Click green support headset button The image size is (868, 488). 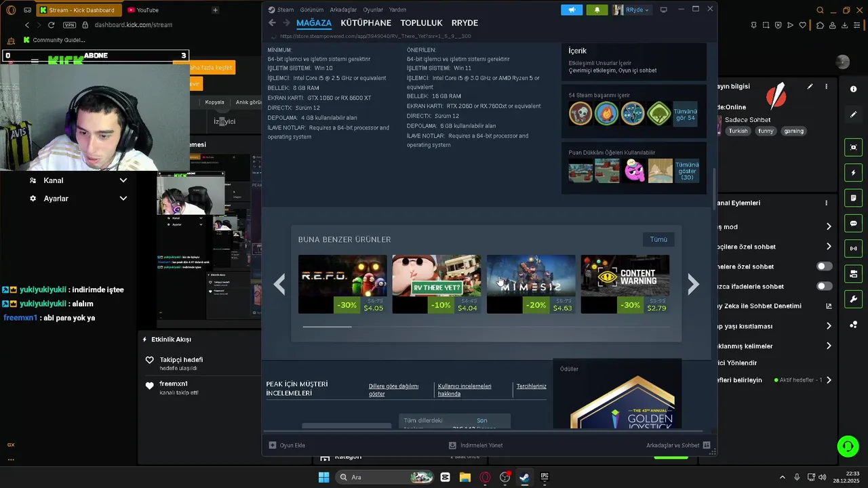[x=848, y=446]
